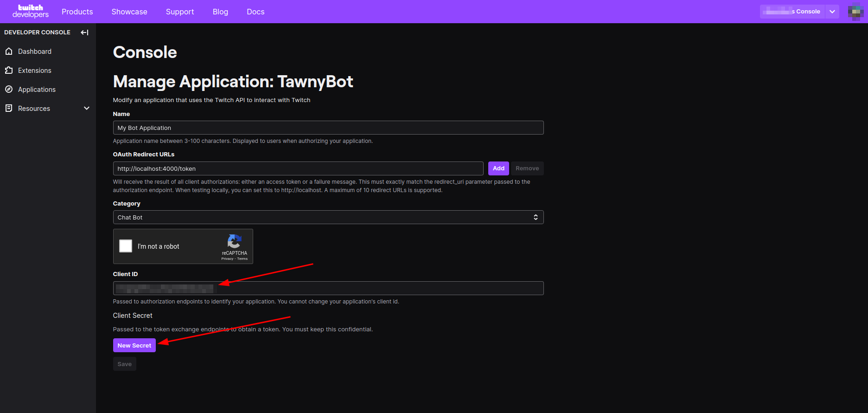Focus the OAuth Redirect URL field
The image size is (868, 413).
(x=298, y=168)
